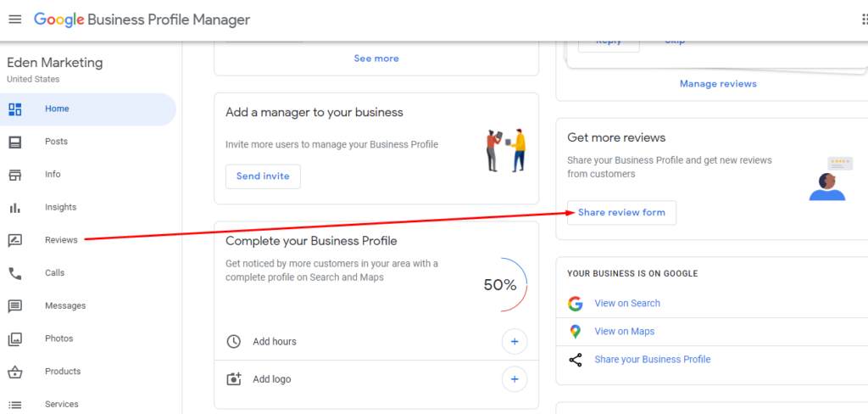The height and width of the screenshot is (414, 868).
Task: Open Reviews in the sidebar menu
Action: [61, 240]
